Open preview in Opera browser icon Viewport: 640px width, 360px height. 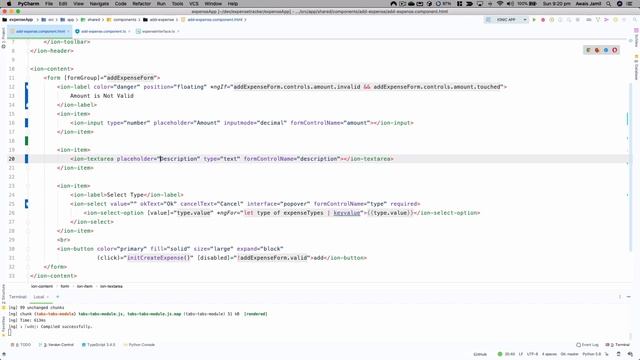(x=615, y=50)
